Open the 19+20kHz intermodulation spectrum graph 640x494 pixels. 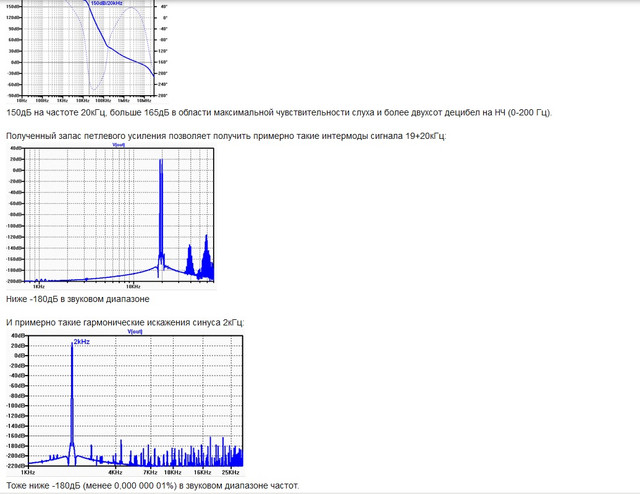pos(110,216)
